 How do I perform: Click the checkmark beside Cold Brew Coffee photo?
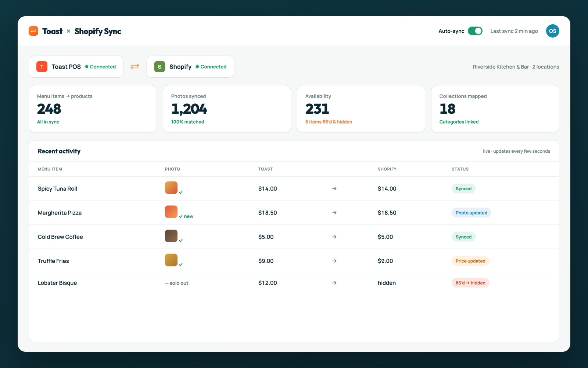click(181, 240)
